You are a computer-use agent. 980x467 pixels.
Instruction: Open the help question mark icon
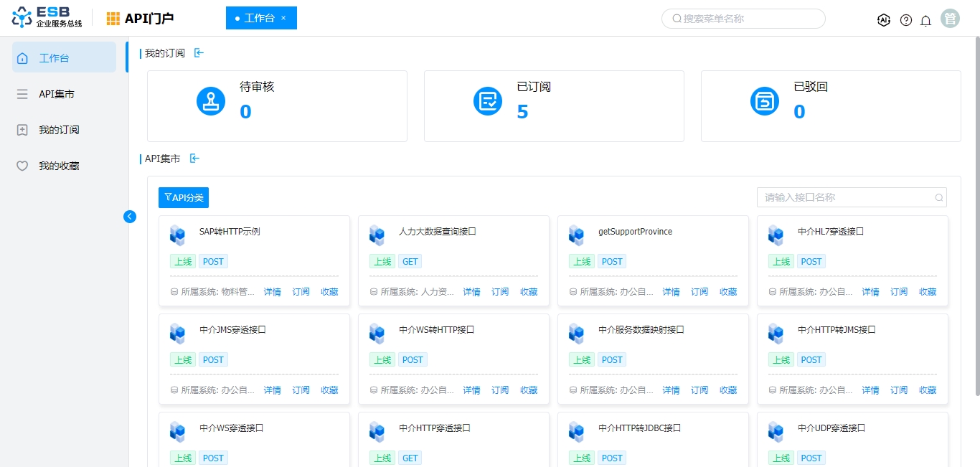pyautogui.click(x=906, y=20)
